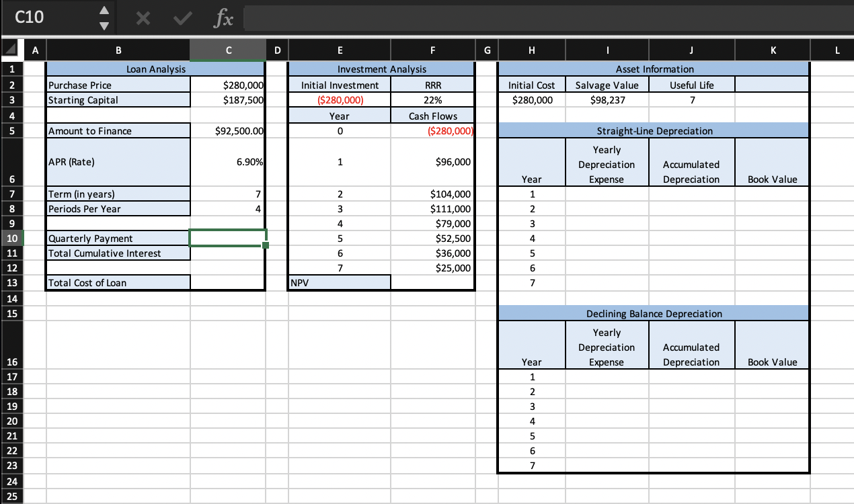854x504 pixels.
Task: Select the Purchase Price value $280,000
Action: point(227,85)
